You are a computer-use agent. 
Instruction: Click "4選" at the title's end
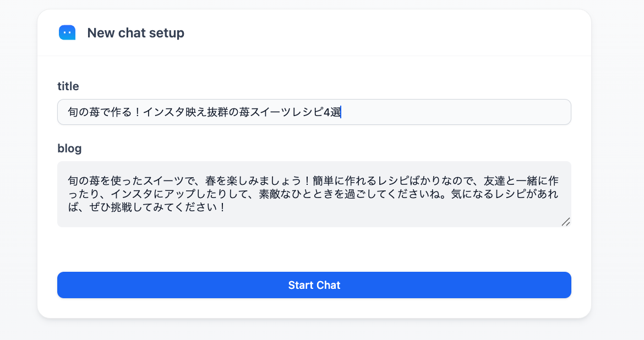332,112
